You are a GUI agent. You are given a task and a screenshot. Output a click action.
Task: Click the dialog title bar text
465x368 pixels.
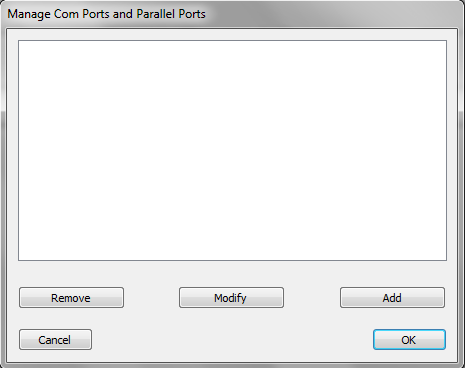[106, 14]
